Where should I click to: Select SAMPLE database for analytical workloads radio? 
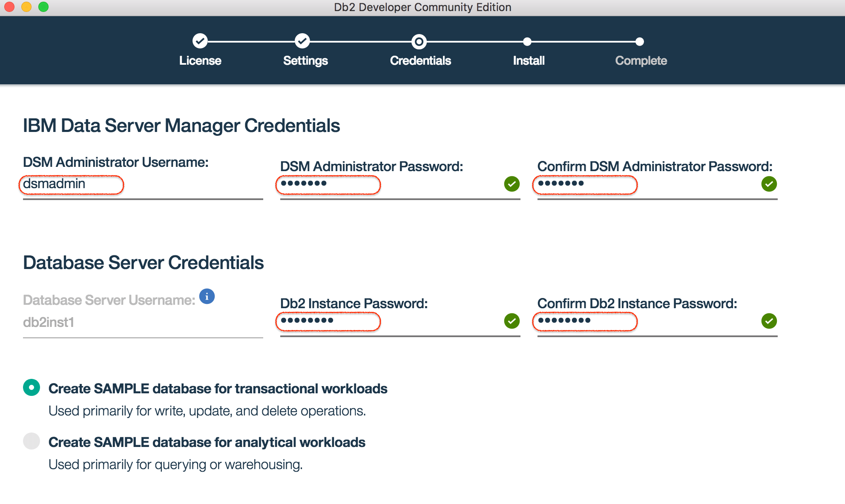click(x=32, y=441)
